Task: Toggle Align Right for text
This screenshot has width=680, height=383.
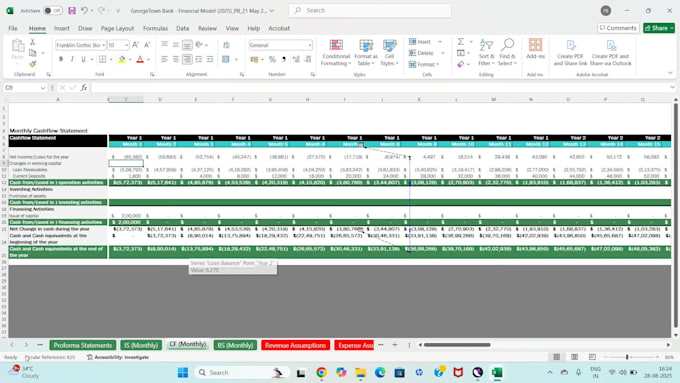Action: [x=187, y=59]
